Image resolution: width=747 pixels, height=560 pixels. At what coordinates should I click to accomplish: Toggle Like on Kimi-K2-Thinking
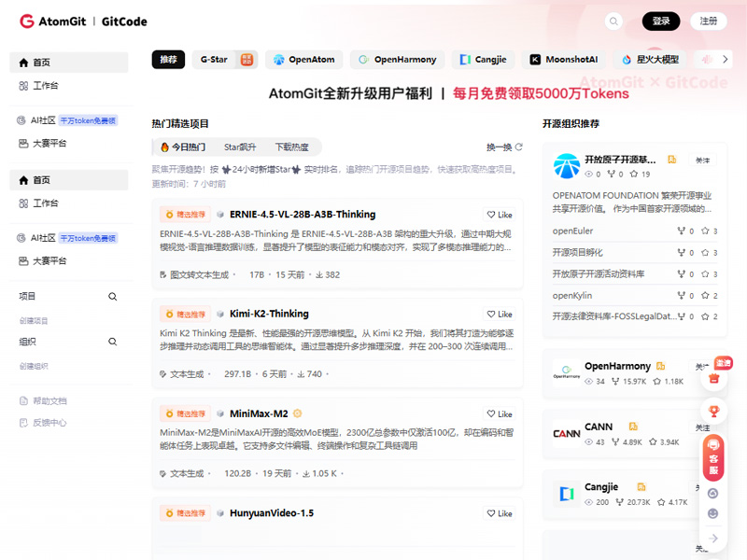click(x=500, y=315)
